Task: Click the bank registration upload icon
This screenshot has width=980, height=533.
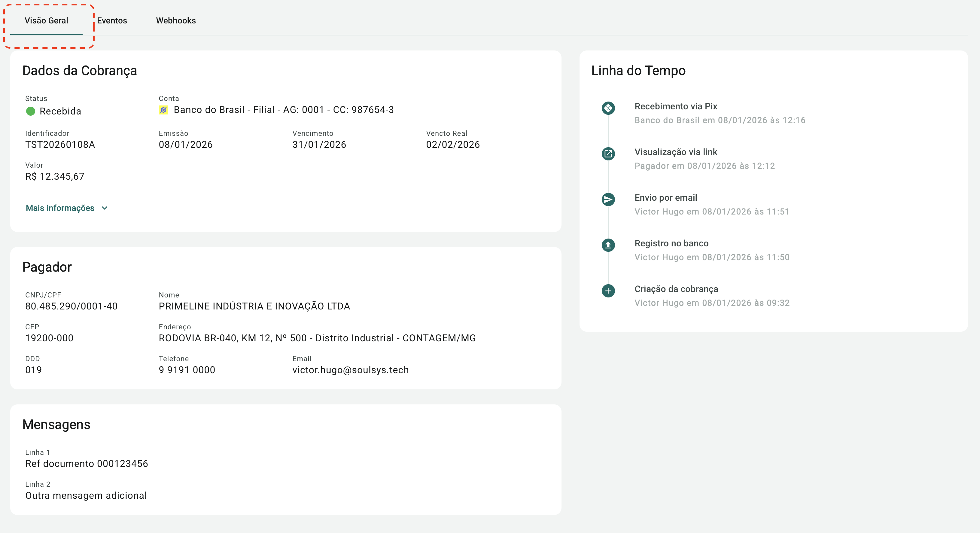Action: [608, 245]
